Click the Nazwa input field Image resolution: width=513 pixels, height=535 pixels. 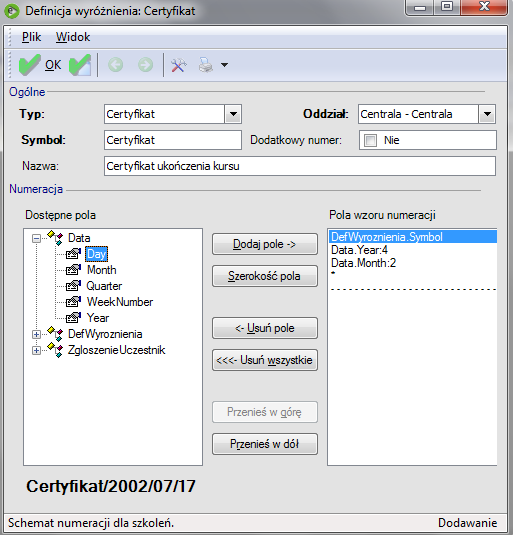[300, 166]
